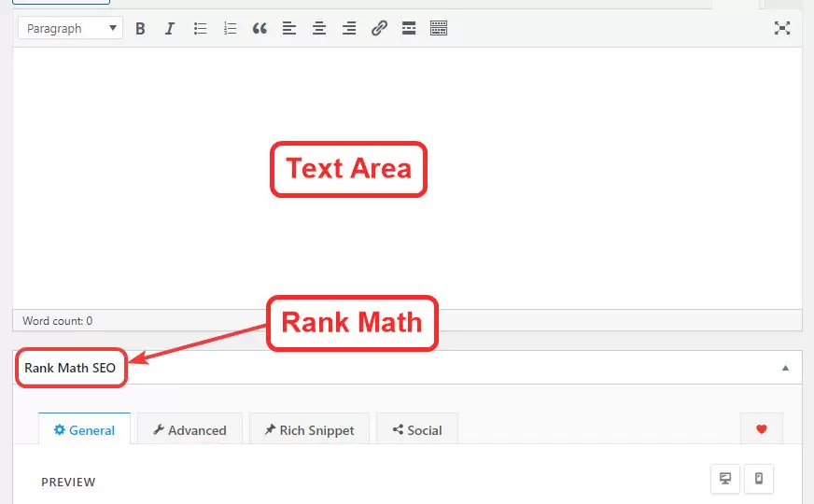
Task: Switch to the Advanced tab
Action: (190, 429)
